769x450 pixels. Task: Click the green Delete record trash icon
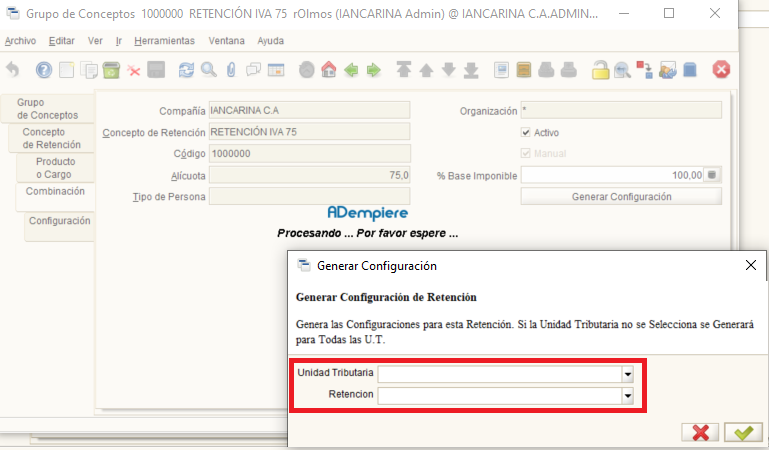(x=111, y=70)
